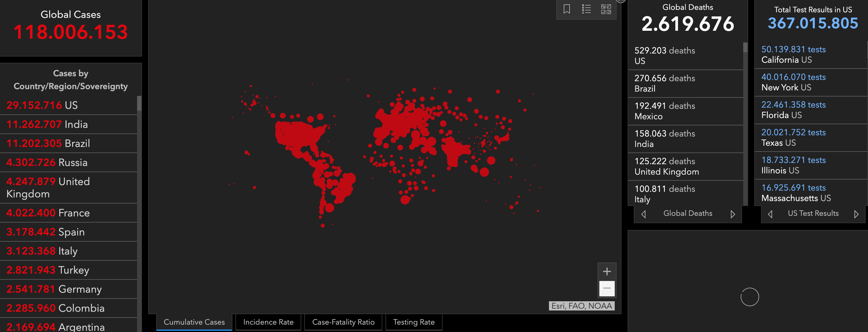This screenshot has width=868, height=332.
Task: Open the map bookmarks icon
Action: (x=566, y=9)
